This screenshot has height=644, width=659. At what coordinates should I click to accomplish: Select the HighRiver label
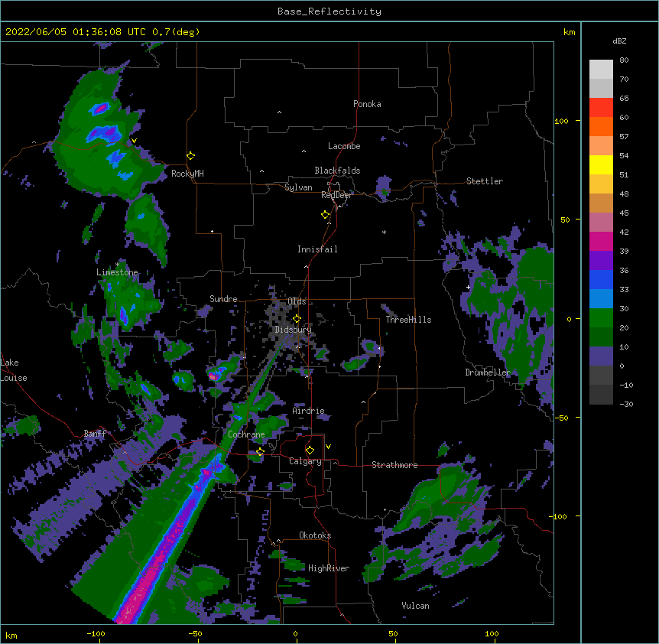click(x=329, y=568)
